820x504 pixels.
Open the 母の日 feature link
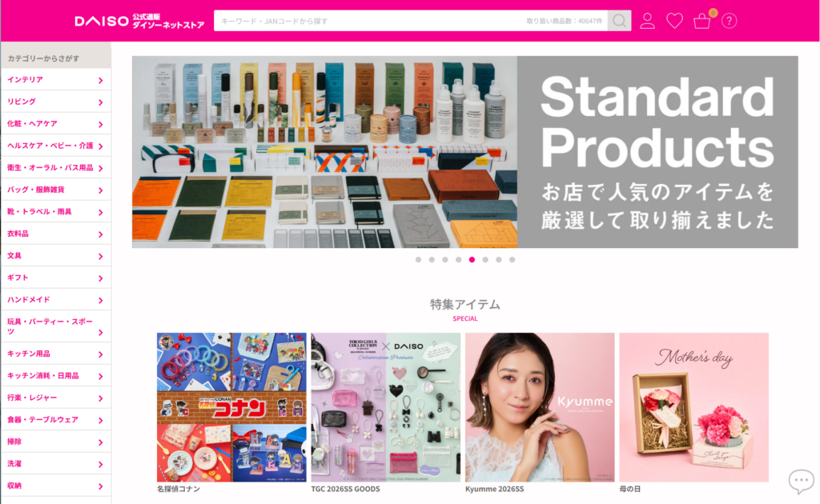(630, 489)
